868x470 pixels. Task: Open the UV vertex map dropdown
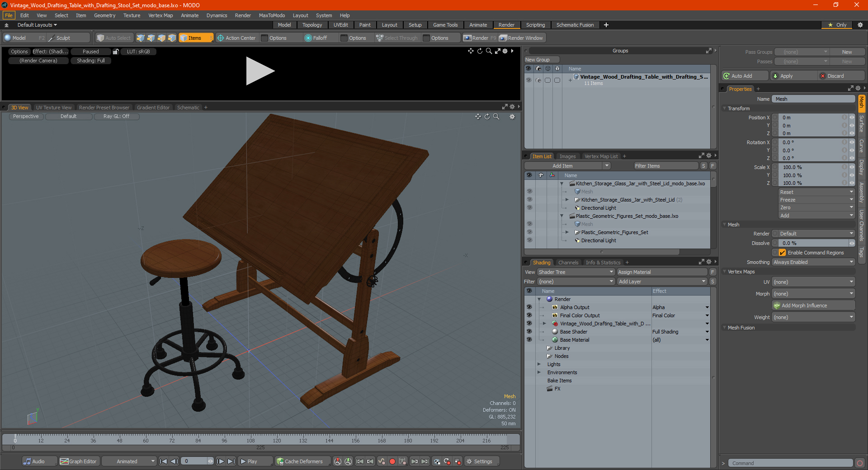(813, 282)
